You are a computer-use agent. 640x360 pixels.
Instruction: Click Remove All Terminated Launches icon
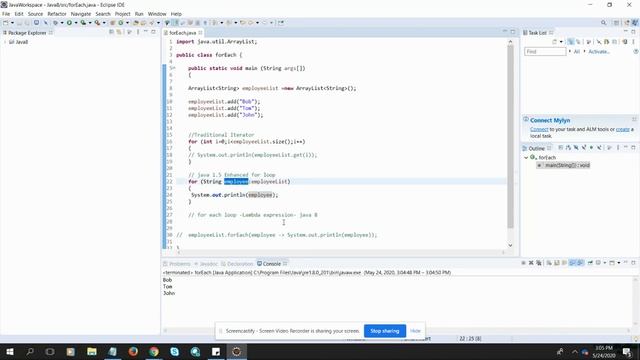coord(539,263)
